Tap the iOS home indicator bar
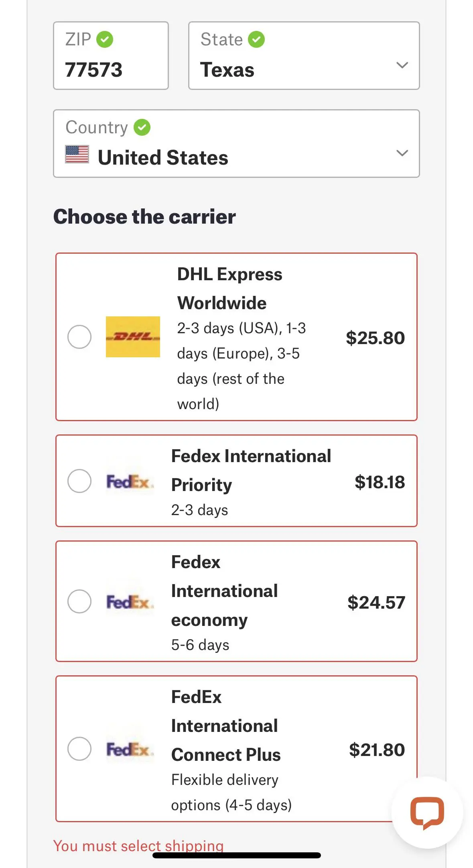This screenshot has width=473, height=868. (x=237, y=855)
